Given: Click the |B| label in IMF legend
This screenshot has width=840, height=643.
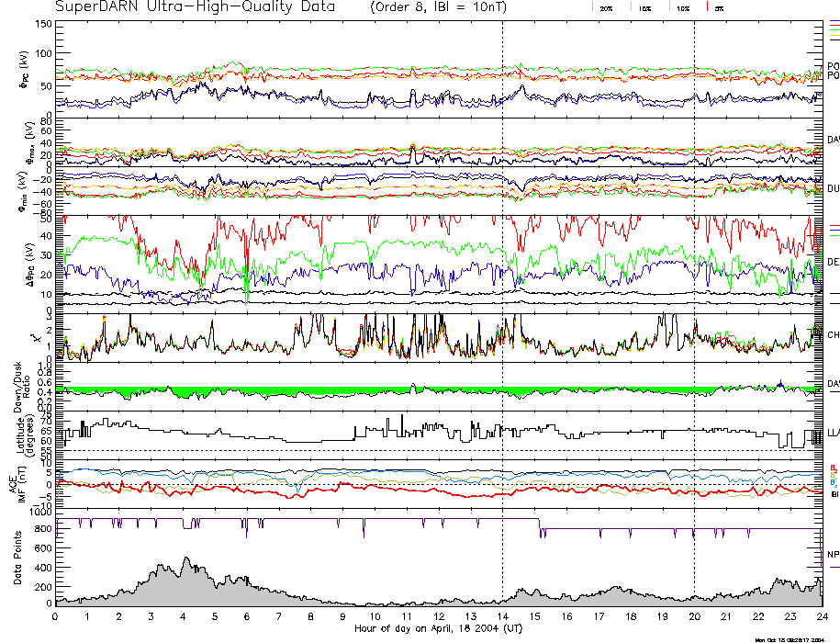Looking at the screenshot, I should (x=834, y=494).
